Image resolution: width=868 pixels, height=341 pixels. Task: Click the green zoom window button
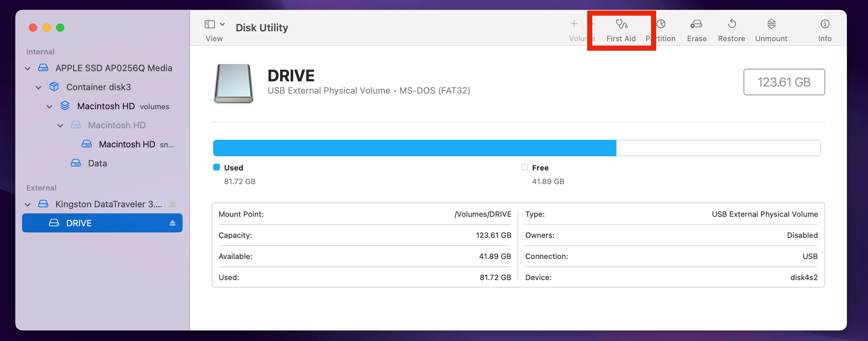60,28
